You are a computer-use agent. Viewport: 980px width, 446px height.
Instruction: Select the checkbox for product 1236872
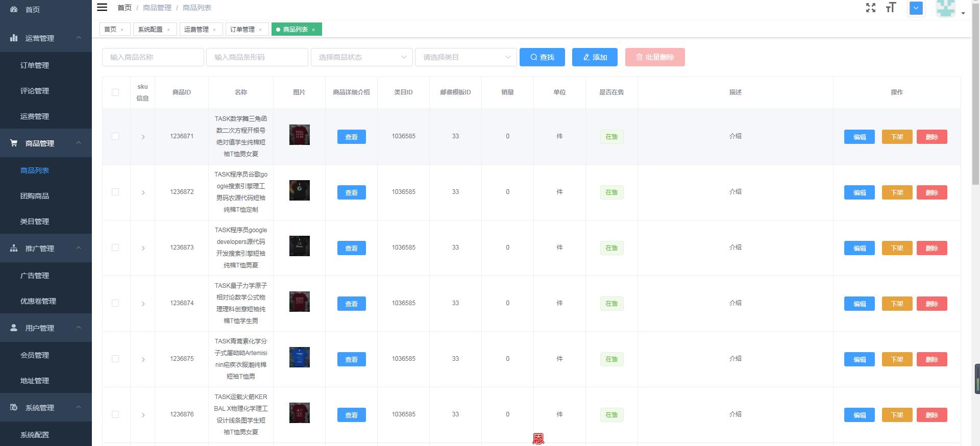115,192
